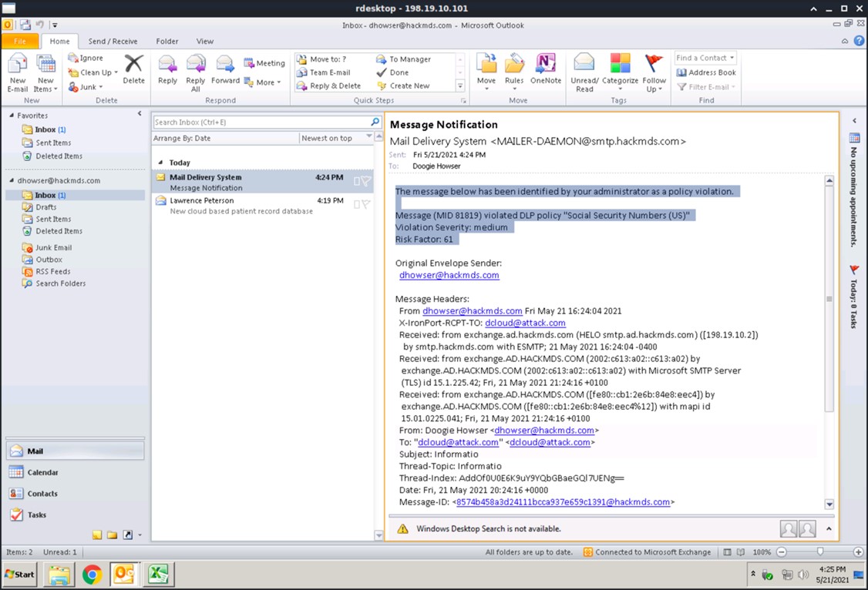Open the Rules menu

(513, 72)
